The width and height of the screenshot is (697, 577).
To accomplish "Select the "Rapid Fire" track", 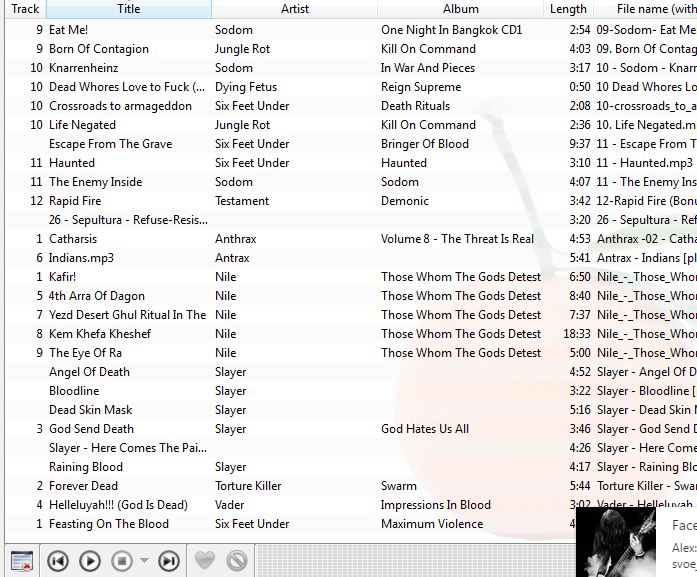I will click(75, 201).
